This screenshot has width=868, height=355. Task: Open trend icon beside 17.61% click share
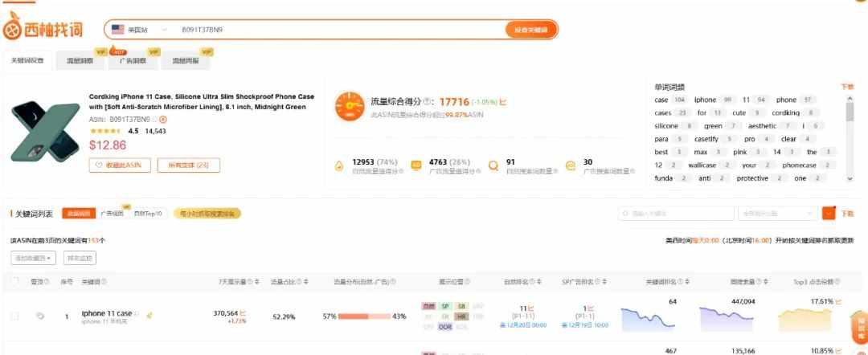pyautogui.click(x=838, y=302)
